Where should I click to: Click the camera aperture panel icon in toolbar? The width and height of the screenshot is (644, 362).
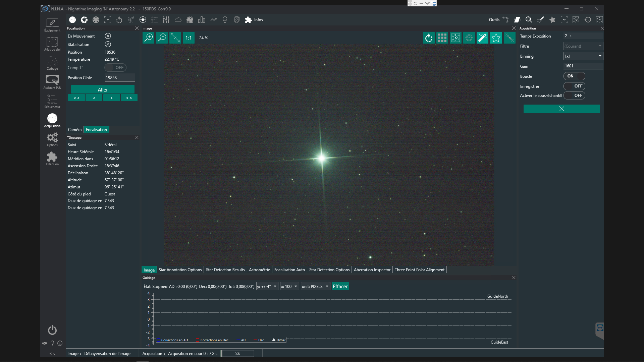[x=84, y=20]
